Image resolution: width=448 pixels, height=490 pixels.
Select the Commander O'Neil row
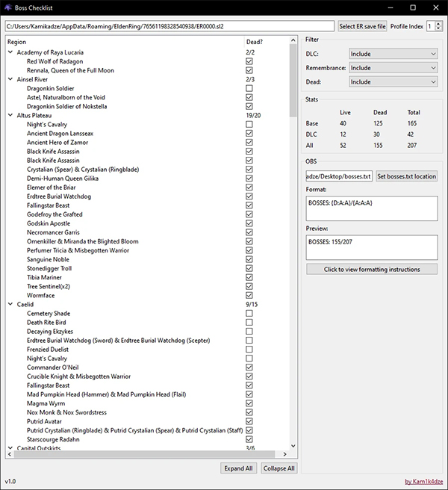(52, 367)
